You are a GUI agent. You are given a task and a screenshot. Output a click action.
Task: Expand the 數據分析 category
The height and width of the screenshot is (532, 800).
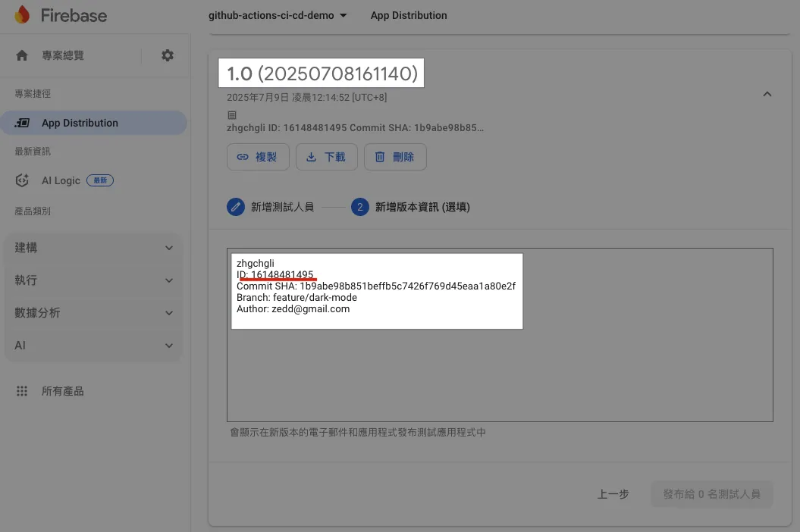pos(94,313)
